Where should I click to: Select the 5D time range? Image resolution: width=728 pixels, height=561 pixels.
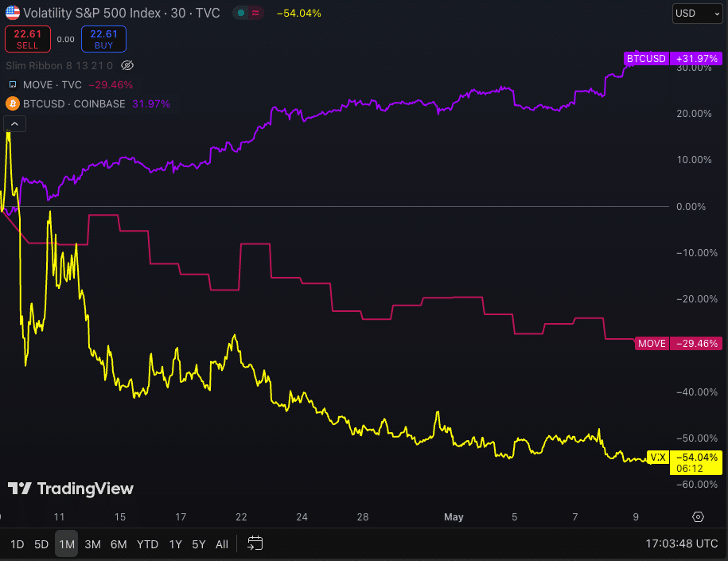(x=41, y=543)
